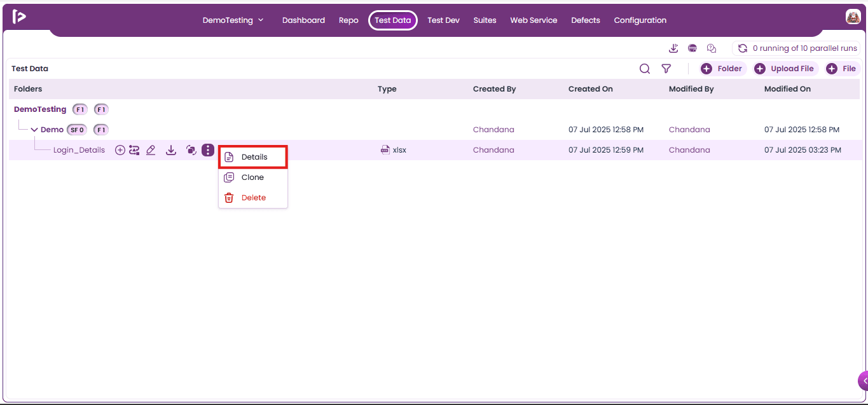This screenshot has height=405, width=868.
Task: Click the Upload File button
Action: 785,69
